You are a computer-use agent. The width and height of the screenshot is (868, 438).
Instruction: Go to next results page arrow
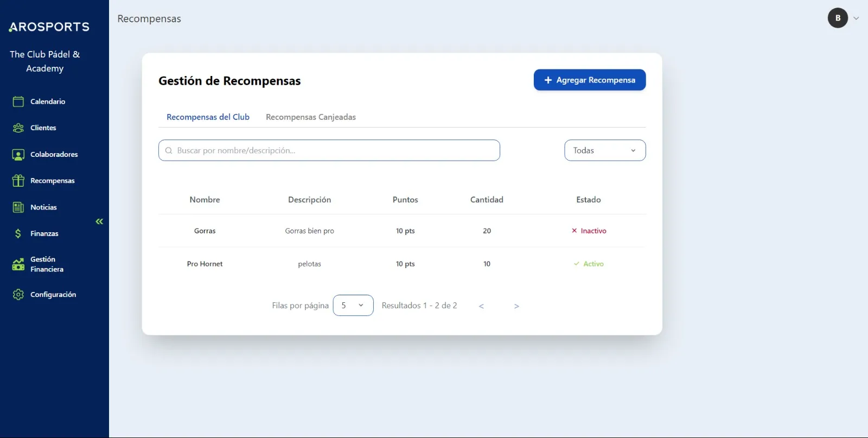pos(516,306)
